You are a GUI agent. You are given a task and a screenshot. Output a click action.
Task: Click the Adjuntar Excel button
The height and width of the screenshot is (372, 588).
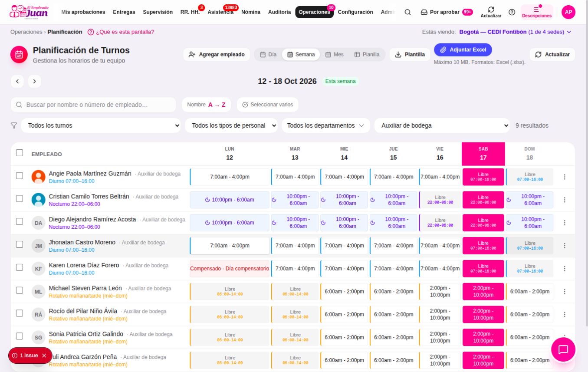coord(463,50)
